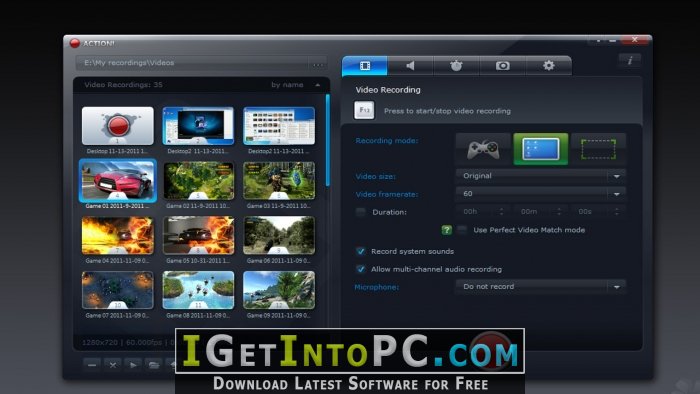Select the Game 04 fire thumbnail
The image size is (700, 394).
118,236
